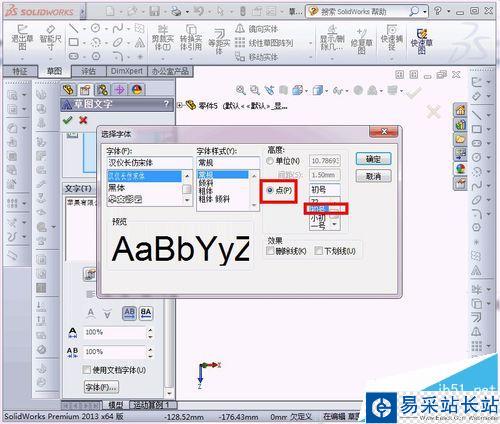This screenshot has width=500, height=424.
Task: Select the sketch Text (A) tool in ribbon
Action: coord(140,42)
